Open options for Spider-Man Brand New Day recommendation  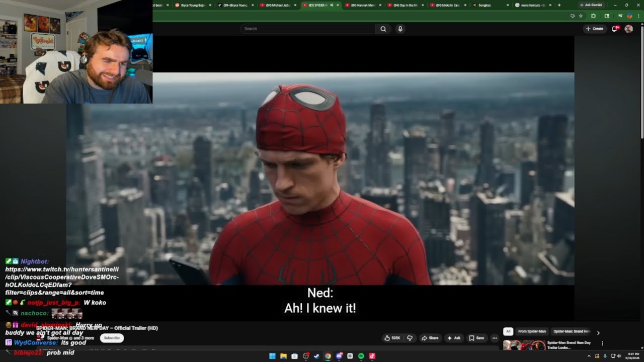coord(602,344)
